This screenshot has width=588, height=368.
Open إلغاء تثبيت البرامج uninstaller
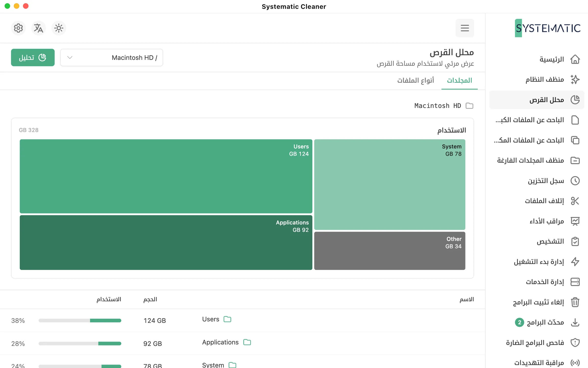click(537, 302)
